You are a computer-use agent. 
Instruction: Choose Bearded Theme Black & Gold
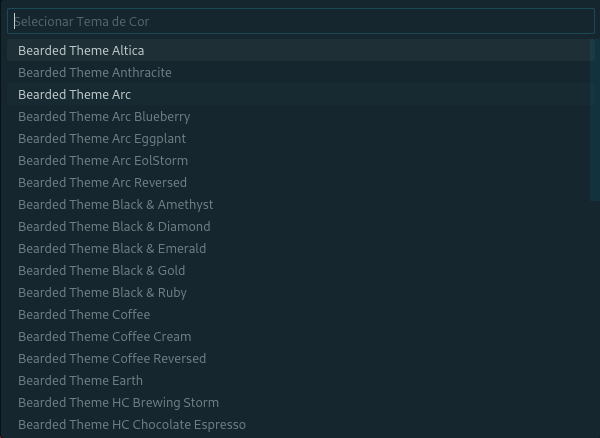pyautogui.click(x=101, y=270)
